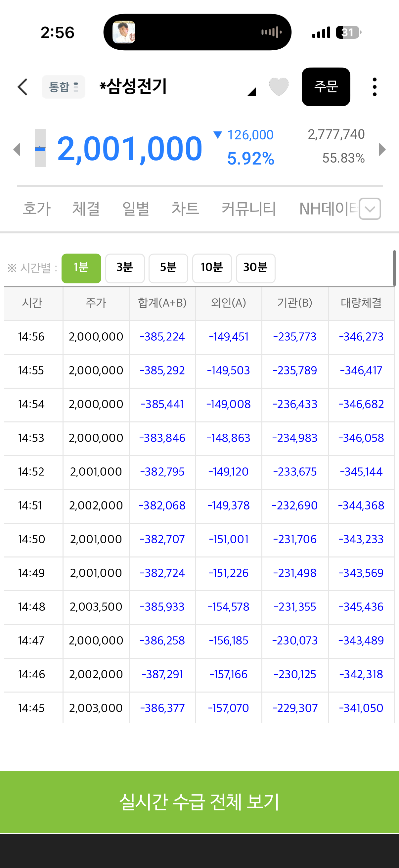Switch to the NH데이터 tab

(328, 208)
